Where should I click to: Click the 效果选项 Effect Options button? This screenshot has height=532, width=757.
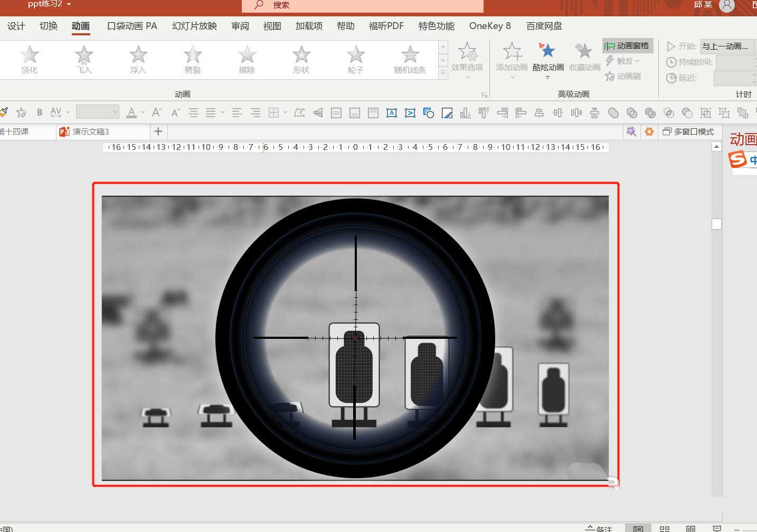tap(467, 58)
